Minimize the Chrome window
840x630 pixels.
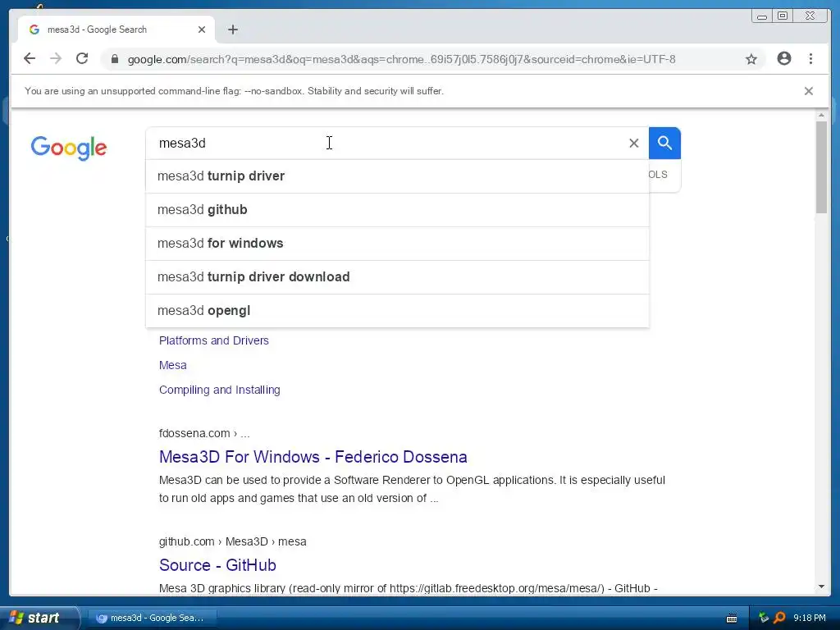coord(762,16)
